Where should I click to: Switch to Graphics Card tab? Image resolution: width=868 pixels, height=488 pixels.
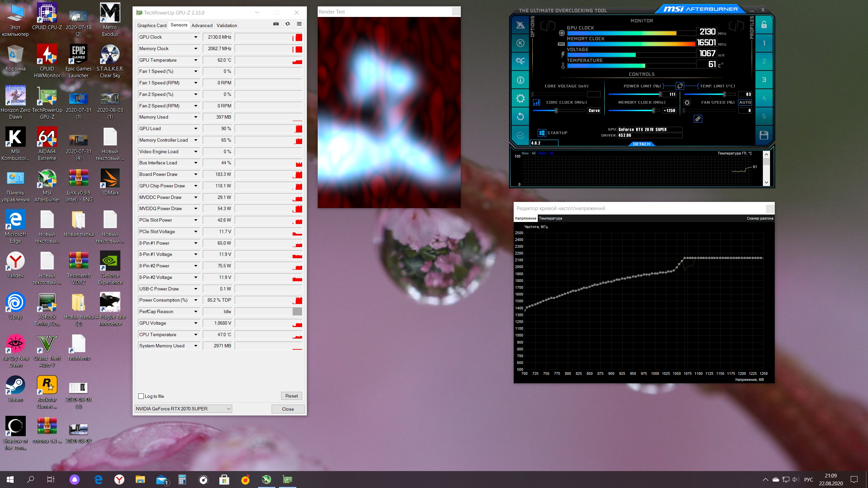point(152,25)
